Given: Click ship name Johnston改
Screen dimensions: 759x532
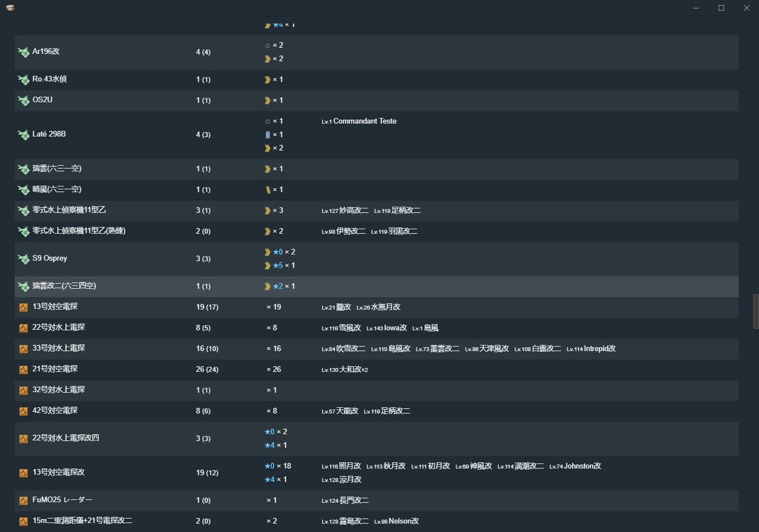Looking at the screenshot, I should pyautogui.click(x=582, y=466).
